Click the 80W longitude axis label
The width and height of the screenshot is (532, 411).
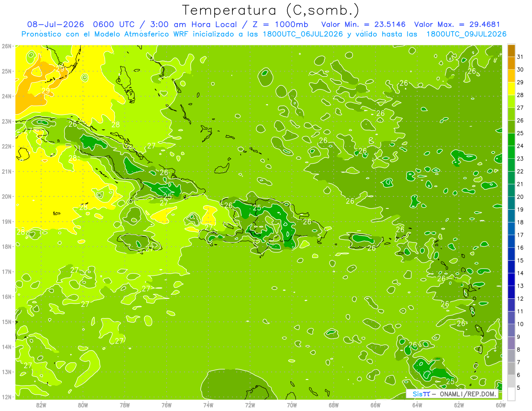click(x=83, y=405)
